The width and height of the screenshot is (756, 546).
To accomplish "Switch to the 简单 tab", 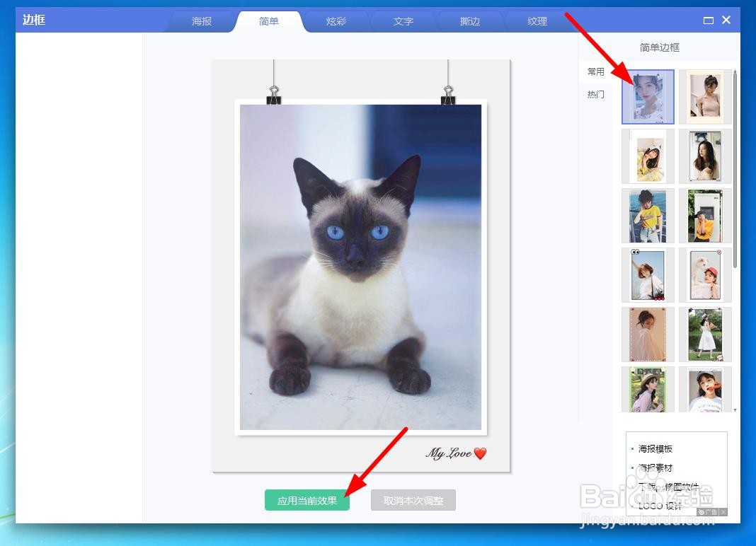I will pos(268,21).
